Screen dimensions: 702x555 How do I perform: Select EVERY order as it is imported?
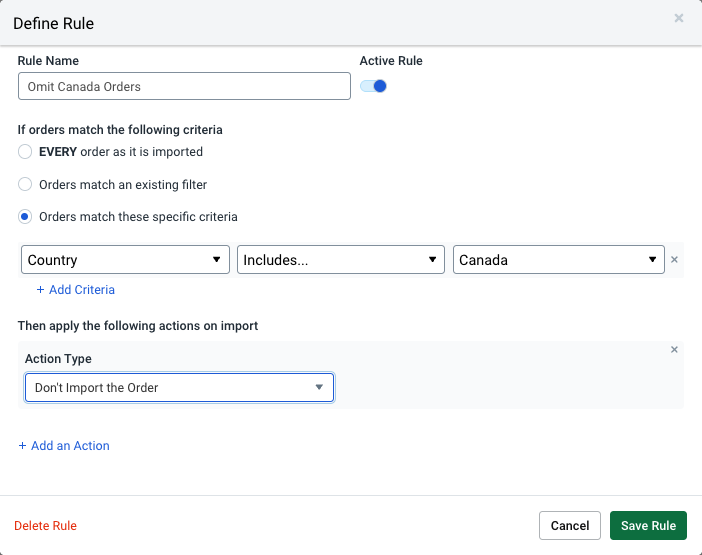[25, 152]
